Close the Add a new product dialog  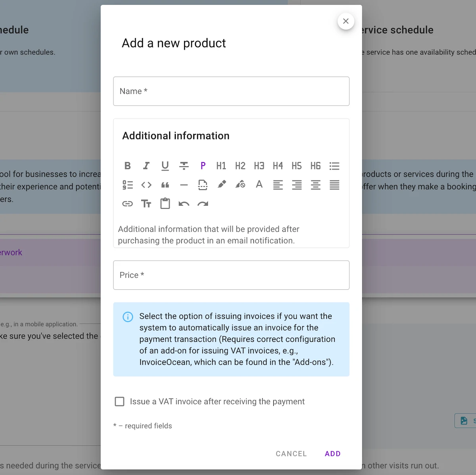click(346, 21)
